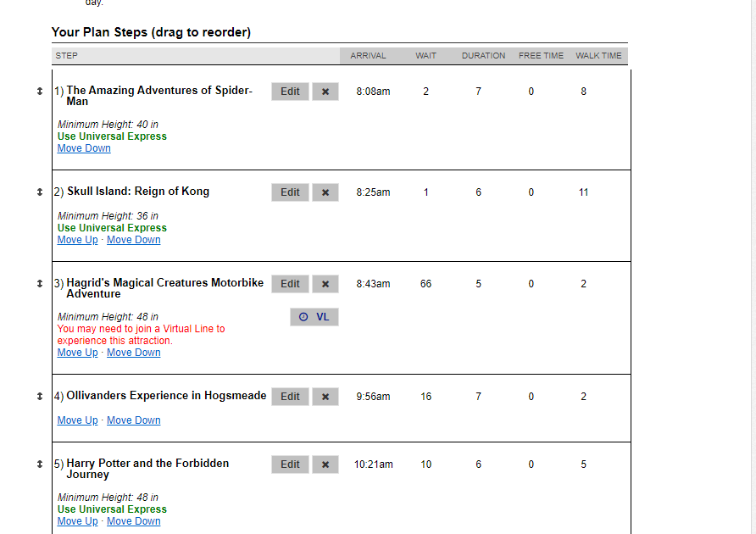Image resolution: width=756 pixels, height=534 pixels.
Task: Click the page's vertical scrollbar
Action: pos(752,267)
